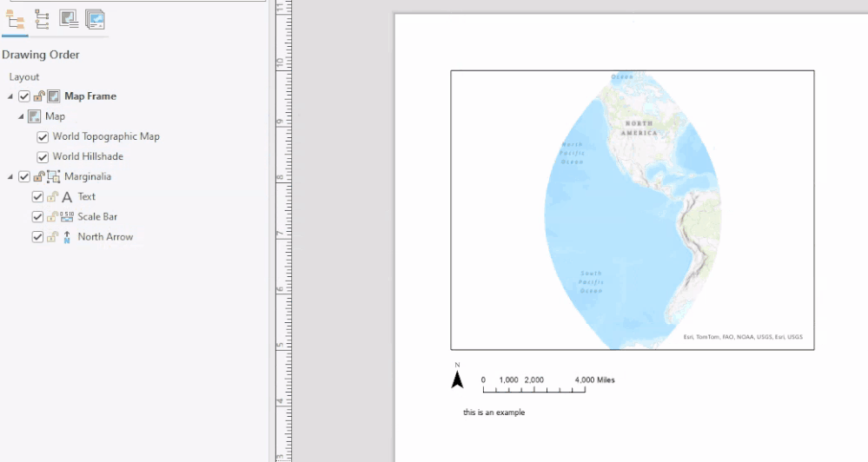Select the Marginalia group label
The height and width of the screenshot is (462, 868).
[x=88, y=176]
